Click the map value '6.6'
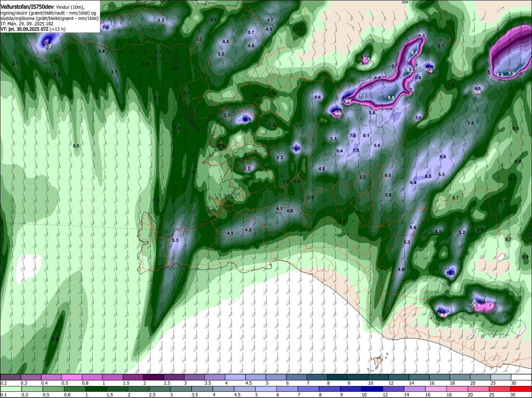Viewport: 532px width, 398px height. (x=318, y=97)
